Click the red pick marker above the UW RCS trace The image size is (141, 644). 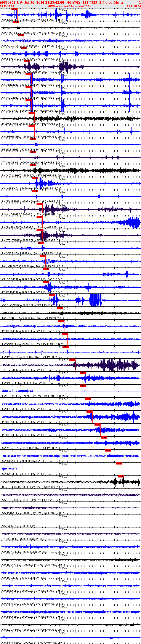(14, 9)
